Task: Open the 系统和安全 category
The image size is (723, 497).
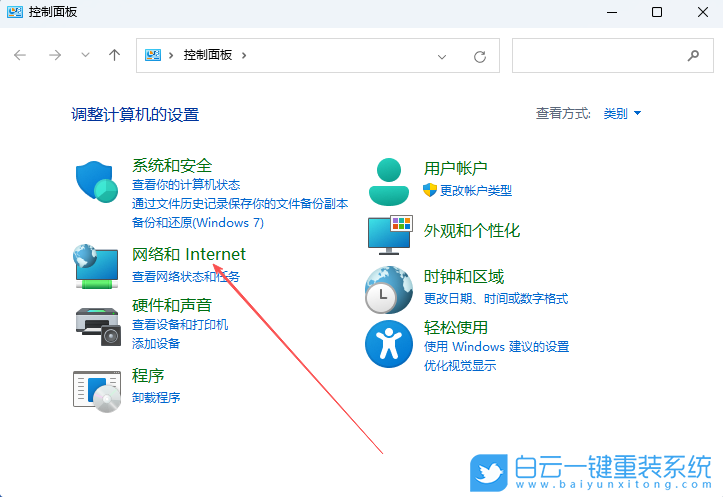Action: pyautogui.click(x=172, y=166)
